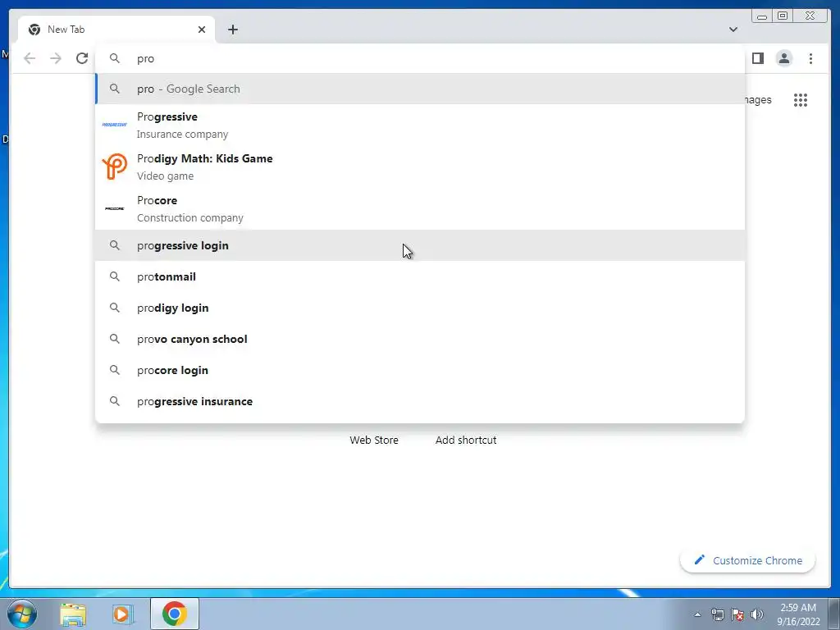
Task: Open the Images link
Action: [x=758, y=100]
